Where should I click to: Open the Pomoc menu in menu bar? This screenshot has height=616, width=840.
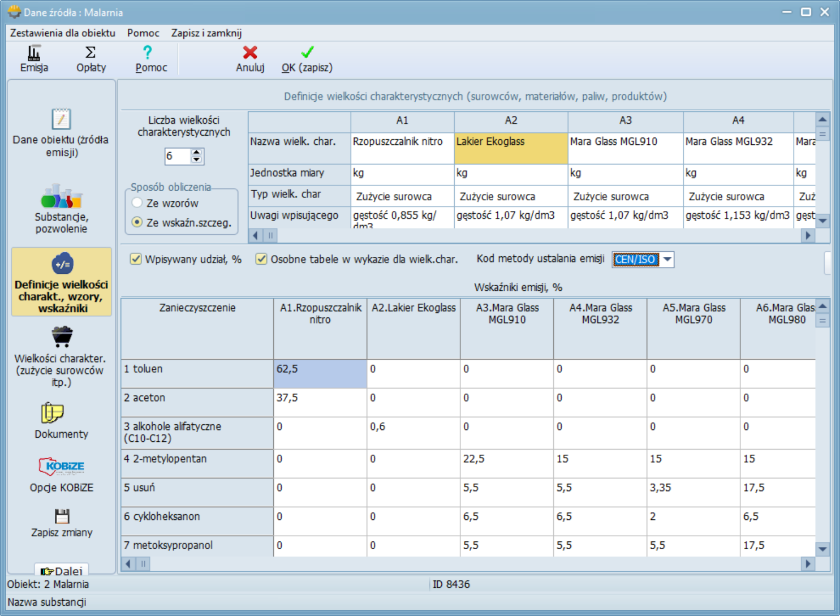click(143, 33)
